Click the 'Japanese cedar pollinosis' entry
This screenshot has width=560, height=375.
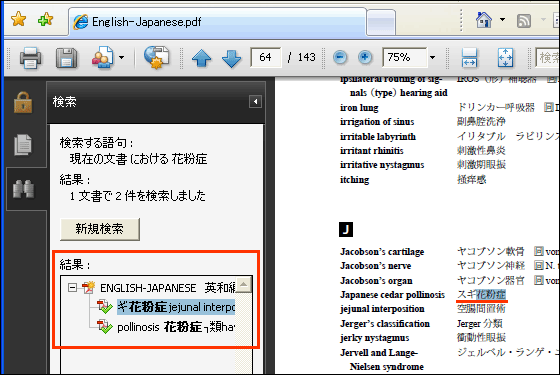pos(392,295)
